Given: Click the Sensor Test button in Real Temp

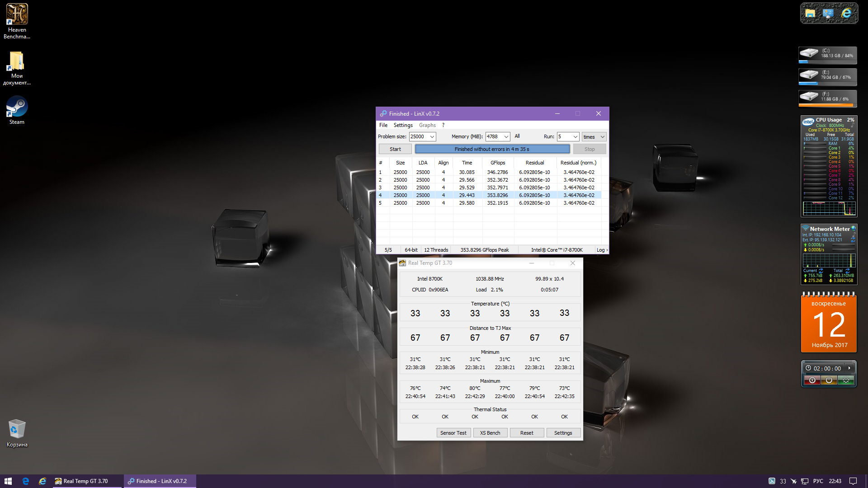Looking at the screenshot, I should coord(453,433).
